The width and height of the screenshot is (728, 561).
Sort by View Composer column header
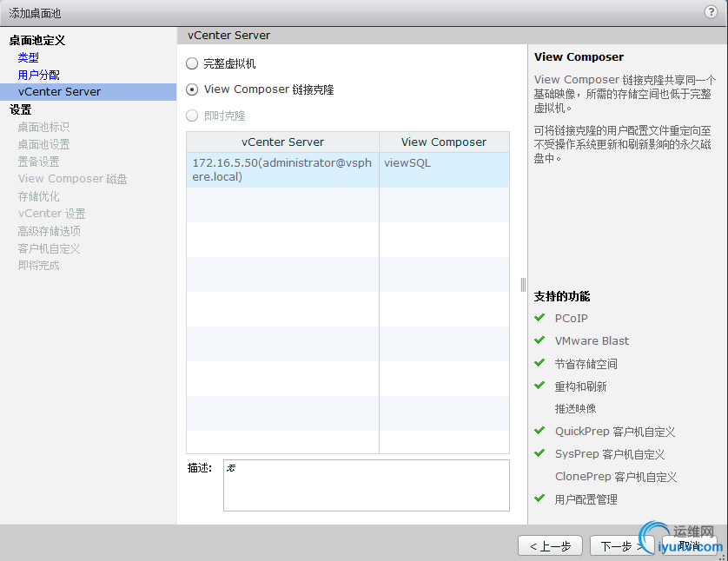[x=444, y=142]
